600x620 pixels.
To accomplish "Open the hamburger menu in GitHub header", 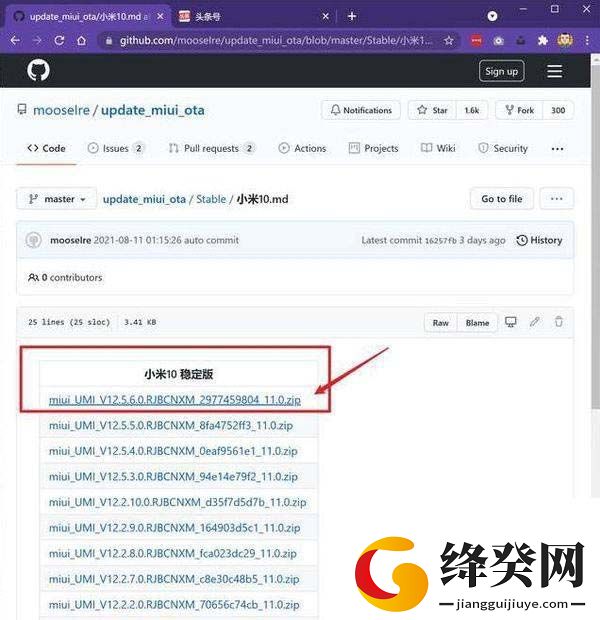I will tap(555, 71).
